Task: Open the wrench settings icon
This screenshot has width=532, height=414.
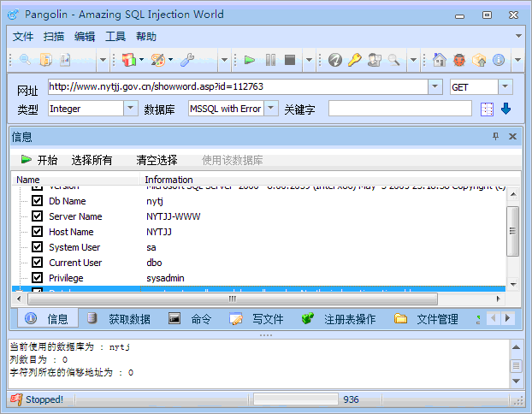Action: pos(187,60)
